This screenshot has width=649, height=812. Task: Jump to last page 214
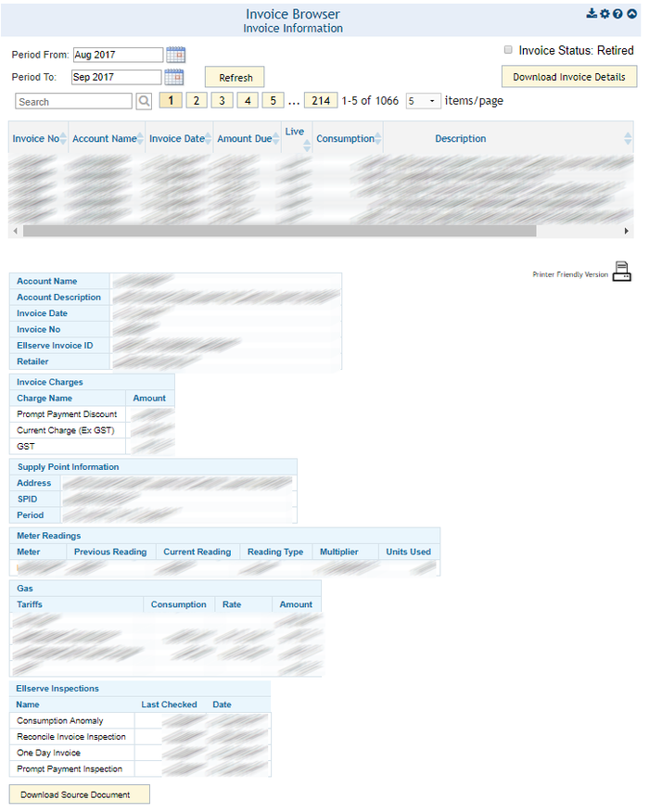(x=321, y=101)
